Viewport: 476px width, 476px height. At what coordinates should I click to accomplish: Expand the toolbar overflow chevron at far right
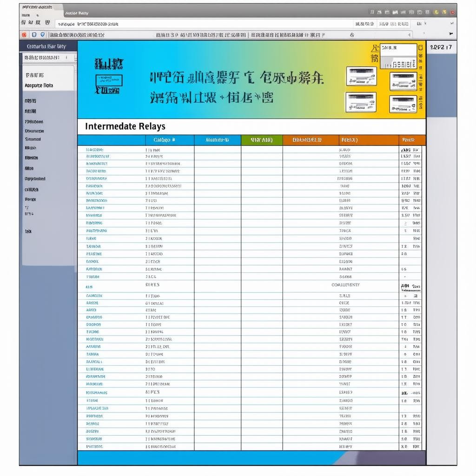click(450, 34)
